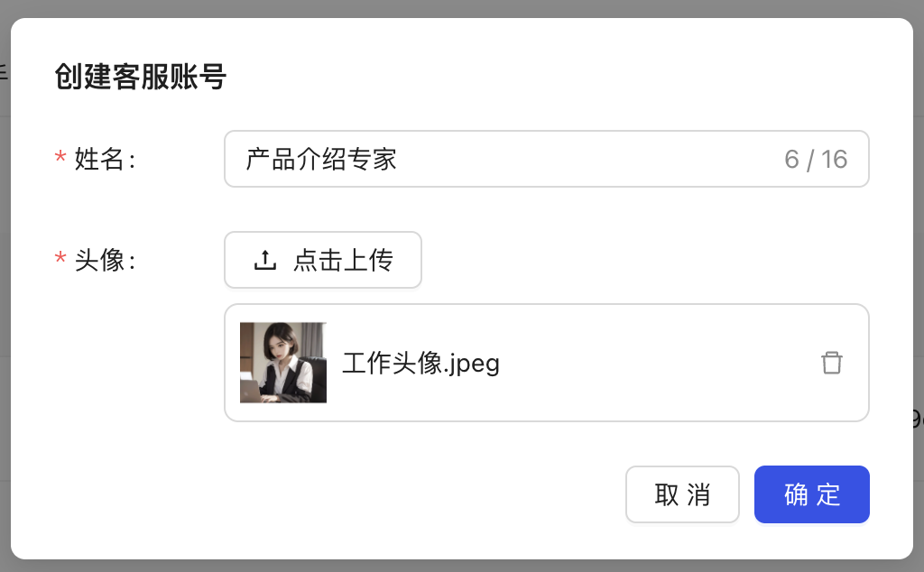924x572 pixels.
Task: Click the 姓名 field label
Action: coord(104,160)
